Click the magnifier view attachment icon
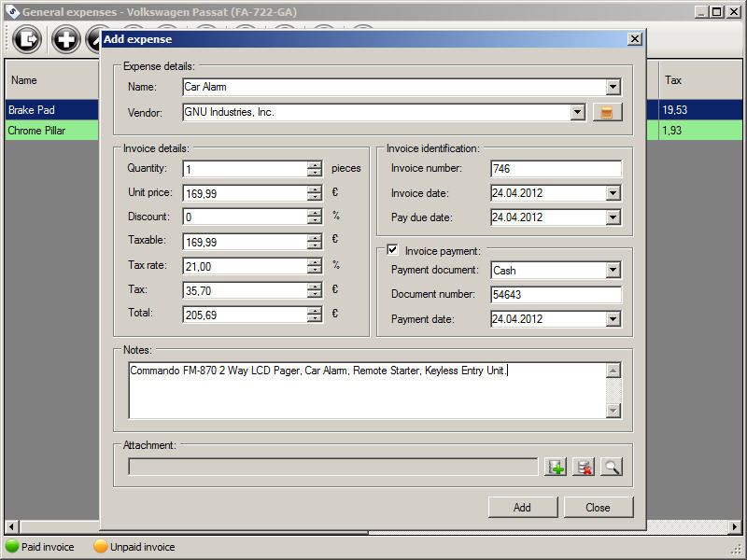The width and height of the screenshot is (747, 560). coord(612,467)
